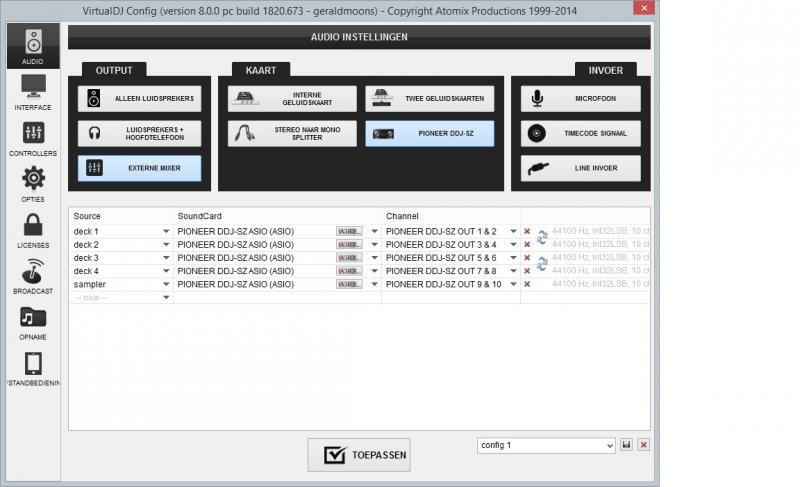Delete the deck 3 audio row

point(527,258)
